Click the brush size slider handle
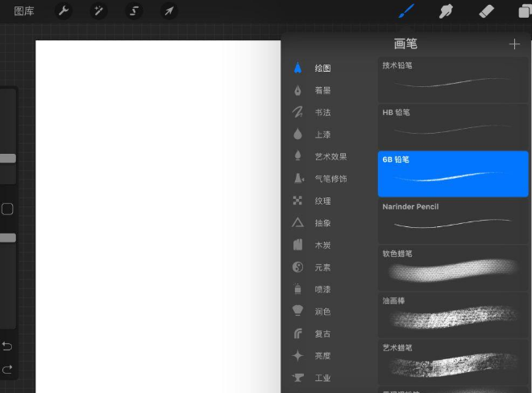Image resolution: width=532 pixels, height=393 pixels. coord(8,159)
